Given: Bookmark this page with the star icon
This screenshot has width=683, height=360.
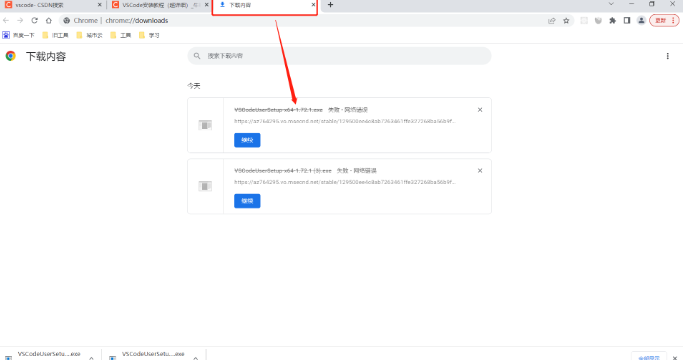Looking at the screenshot, I should click(566, 20).
